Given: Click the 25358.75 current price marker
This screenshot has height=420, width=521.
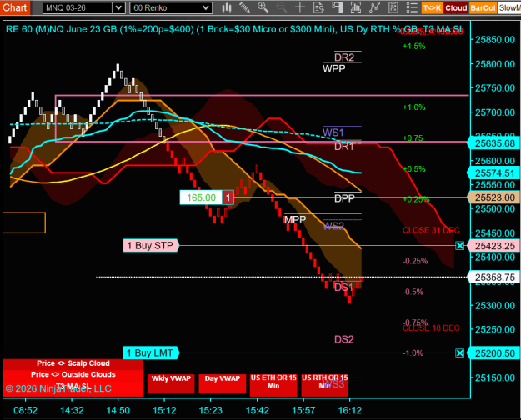Looking at the screenshot, I should pos(494,277).
